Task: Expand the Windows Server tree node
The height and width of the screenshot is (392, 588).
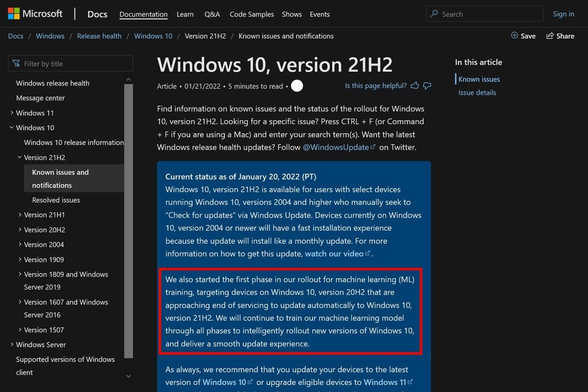Action: point(12,344)
